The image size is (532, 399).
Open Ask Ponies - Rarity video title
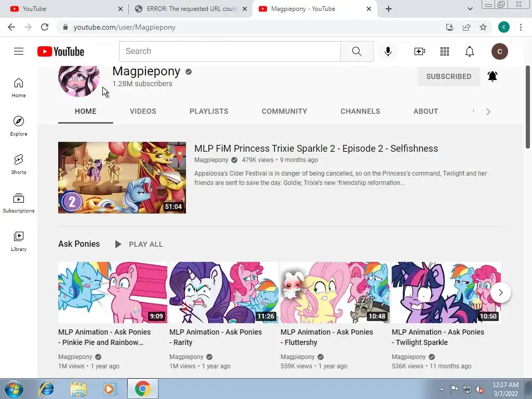click(x=216, y=337)
